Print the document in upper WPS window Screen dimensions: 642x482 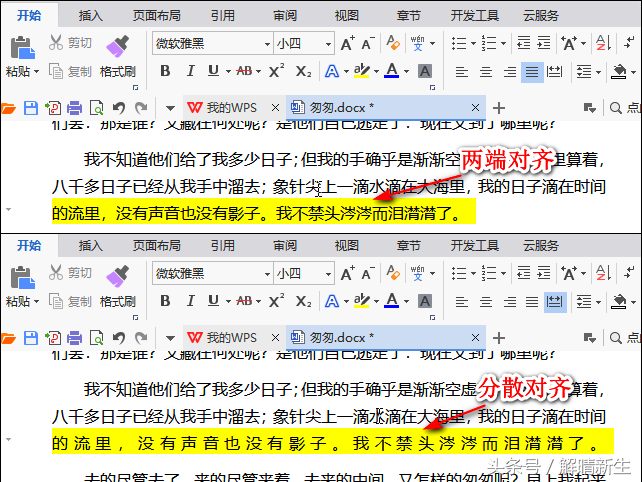click(75, 108)
